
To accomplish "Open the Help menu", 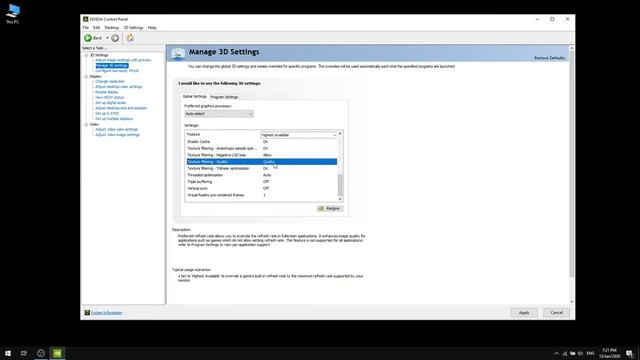I will pyautogui.click(x=152, y=28).
